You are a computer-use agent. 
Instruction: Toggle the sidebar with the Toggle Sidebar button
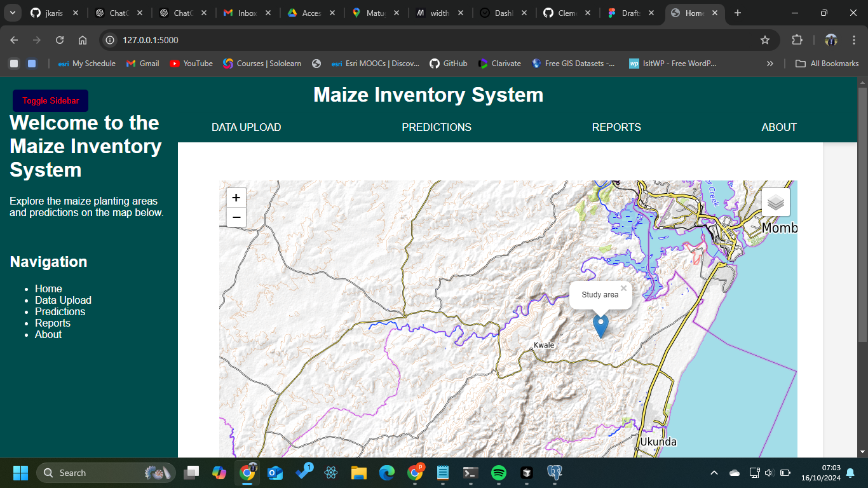point(51,101)
